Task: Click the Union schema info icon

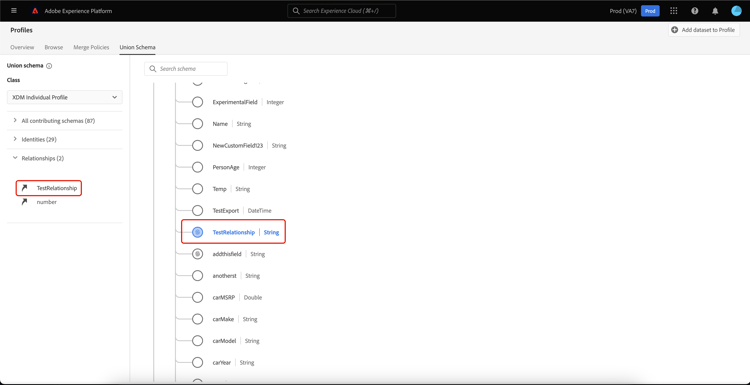Action: [49, 66]
